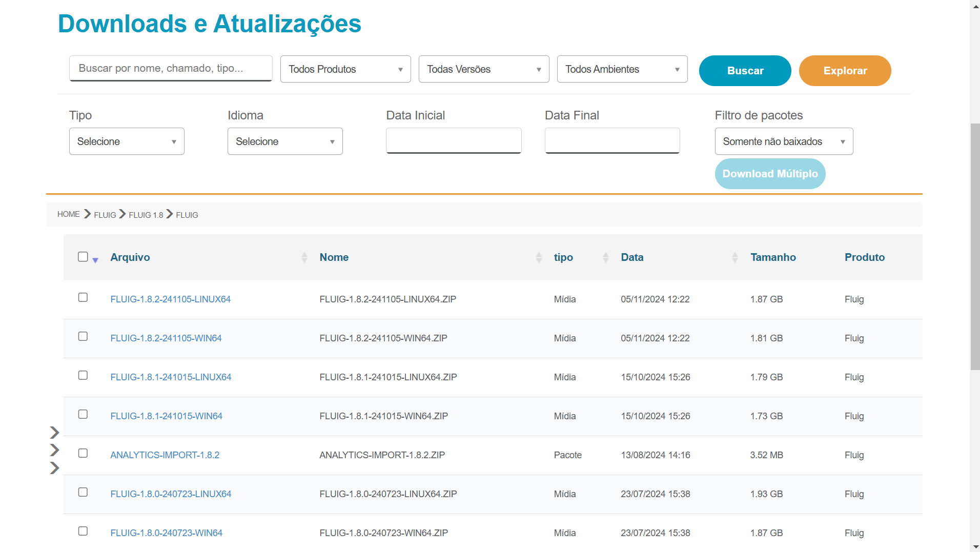
Task: Select checkbox for FLUIG-1.8.1-241015-WIN64
Action: coord(83,414)
